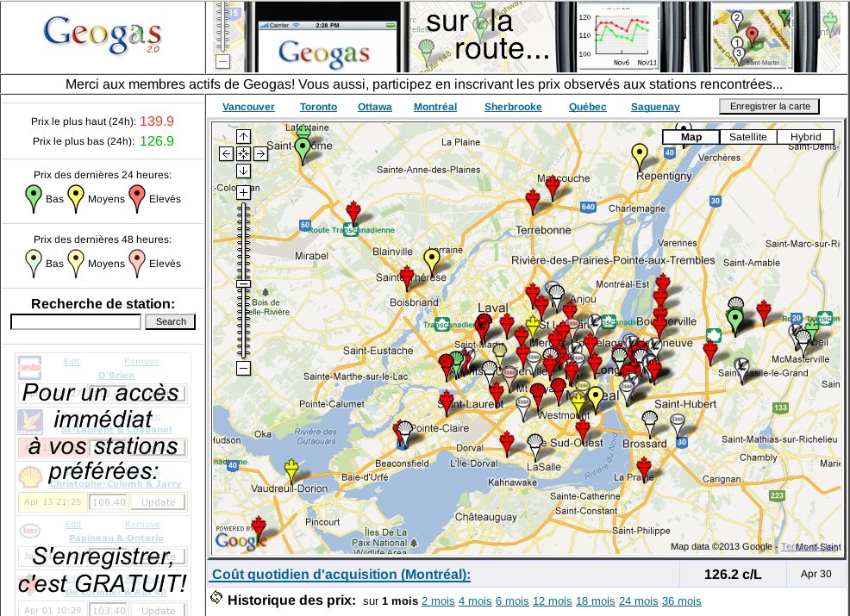850x616 pixels.
Task: Pan the map right with the arrow
Action: coord(260,154)
